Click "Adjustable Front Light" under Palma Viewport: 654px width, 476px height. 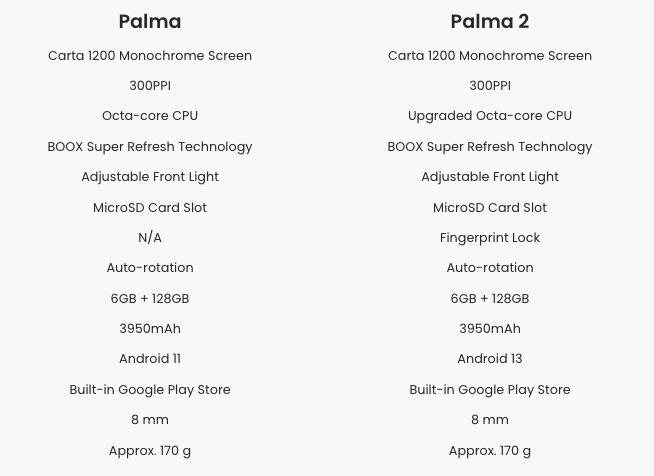[x=150, y=177]
